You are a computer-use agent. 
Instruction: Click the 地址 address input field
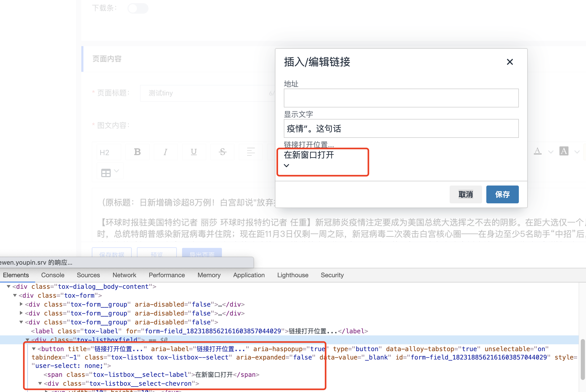401,98
